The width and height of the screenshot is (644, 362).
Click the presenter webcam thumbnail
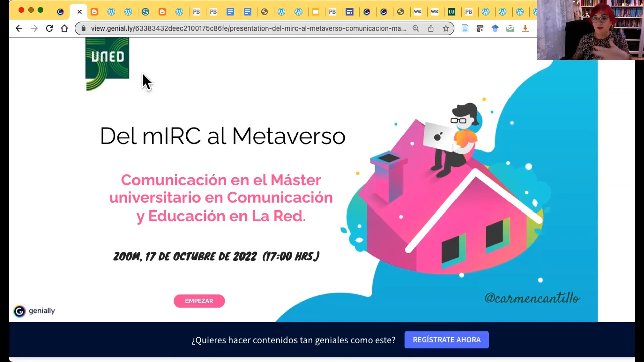(x=590, y=30)
